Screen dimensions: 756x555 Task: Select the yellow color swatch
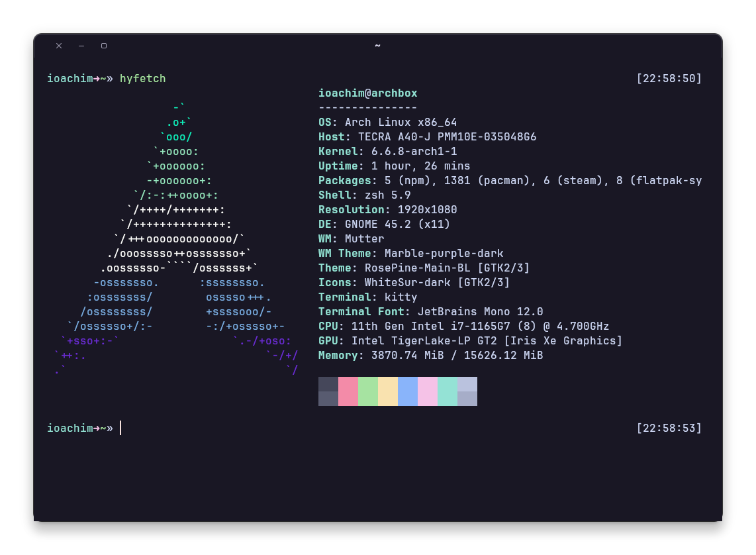[387, 391]
